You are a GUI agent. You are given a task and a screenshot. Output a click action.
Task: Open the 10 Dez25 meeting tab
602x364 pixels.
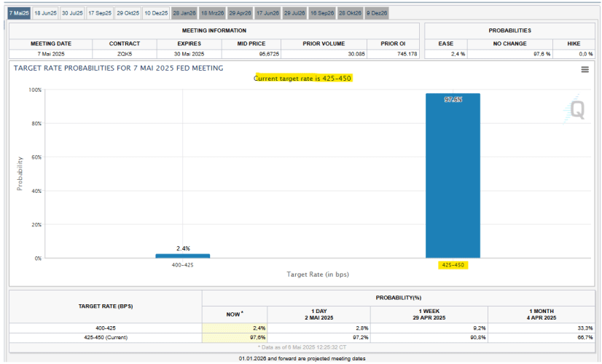[155, 13]
